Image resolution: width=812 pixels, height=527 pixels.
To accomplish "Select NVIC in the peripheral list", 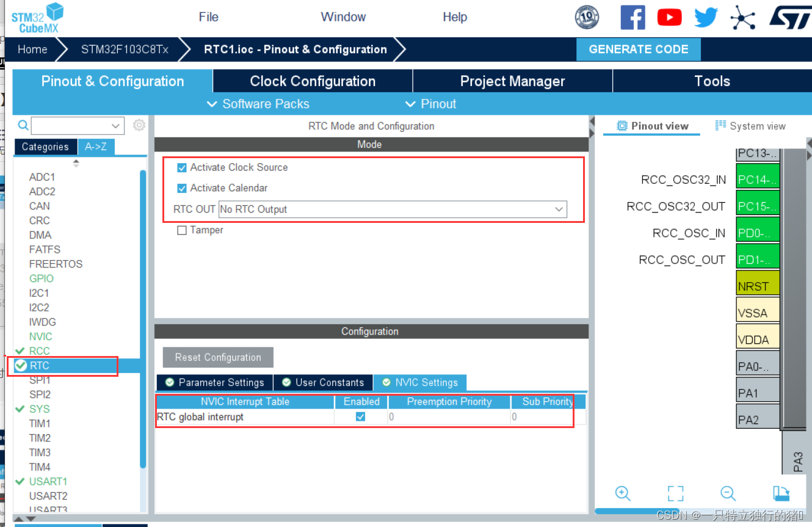I will (41, 336).
